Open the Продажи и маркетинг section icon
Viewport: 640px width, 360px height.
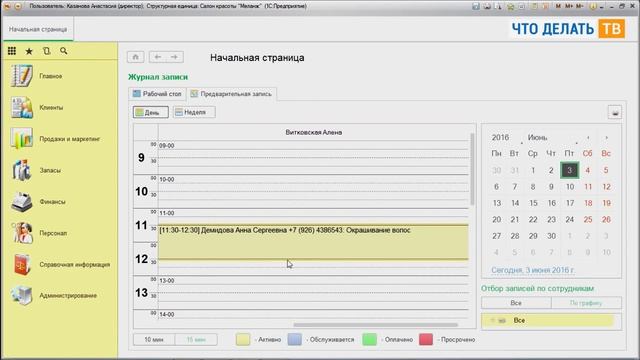(22, 139)
